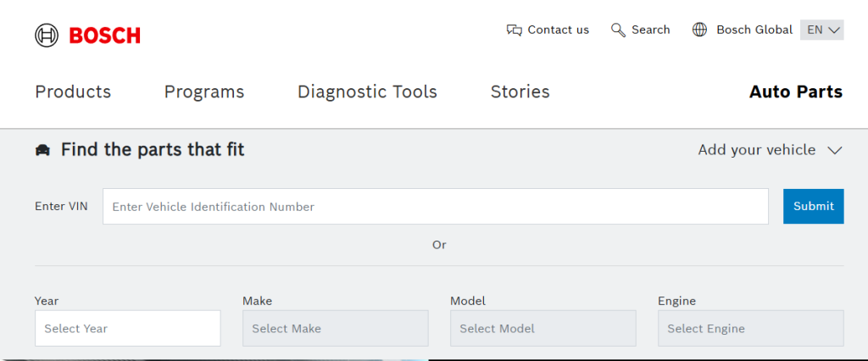Click the Bosch Global link
Image resolution: width=868 pixels, height=361 pixels.
pyautogui.click(x=754, y=30)
